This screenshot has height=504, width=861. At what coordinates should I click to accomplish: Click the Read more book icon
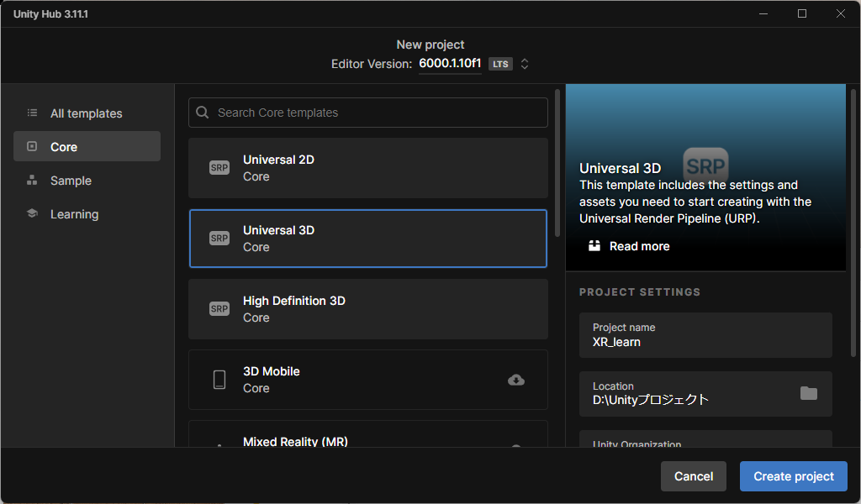594,245
